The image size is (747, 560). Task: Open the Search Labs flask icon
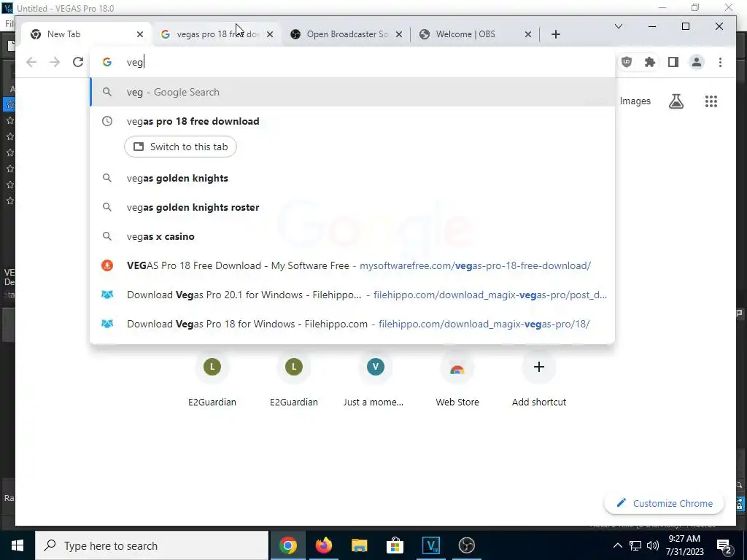click(x=676, y=101)
